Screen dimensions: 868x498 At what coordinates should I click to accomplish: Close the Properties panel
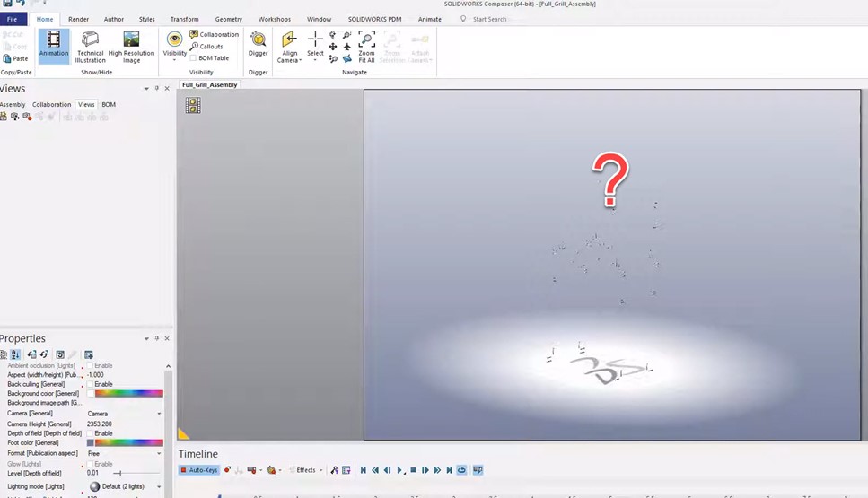(x=167, y=338)
